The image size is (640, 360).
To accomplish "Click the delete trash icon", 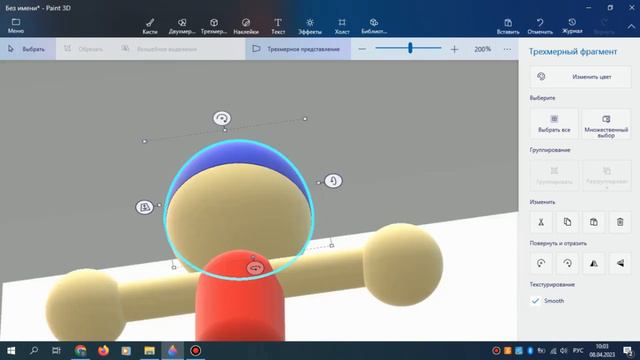I will [620, 222].
